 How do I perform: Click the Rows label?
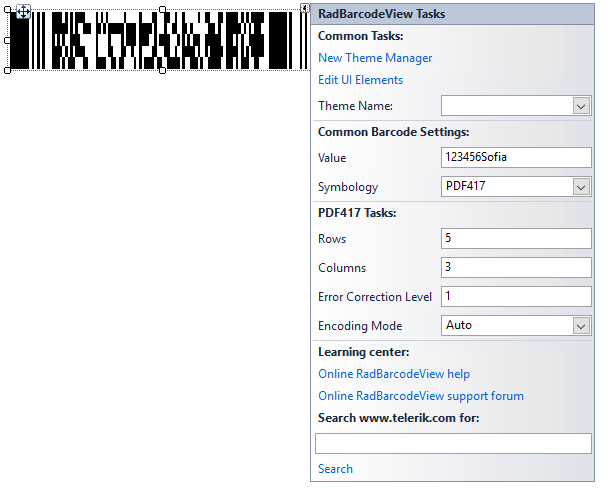tap(332, 239)
